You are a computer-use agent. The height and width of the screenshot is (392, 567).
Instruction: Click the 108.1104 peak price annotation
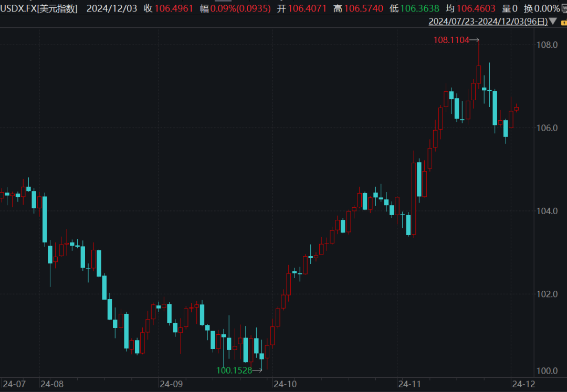[451, 40]
